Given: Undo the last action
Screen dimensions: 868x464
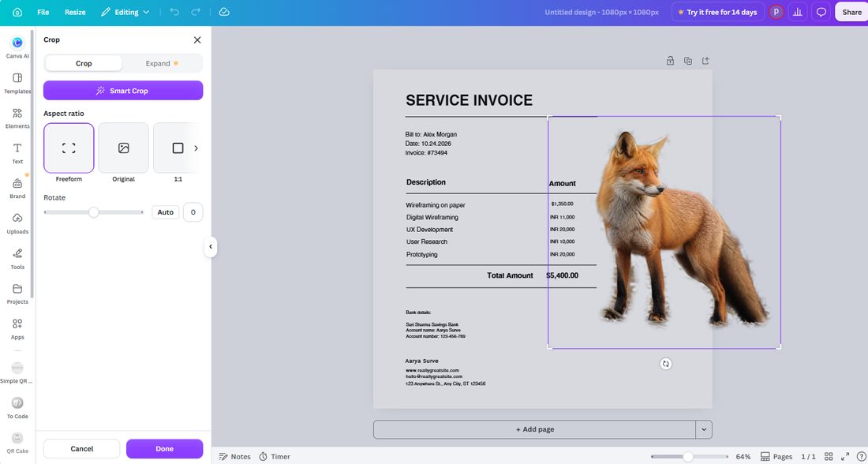Looking at the screenshot, I should pyautogui.click(x=174, y=12).
